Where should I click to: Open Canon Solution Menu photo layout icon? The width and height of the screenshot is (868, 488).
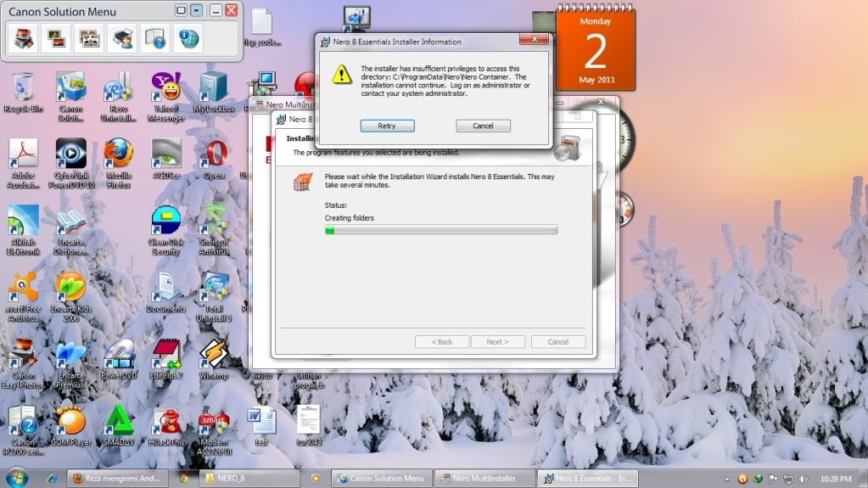click(89, 39)
